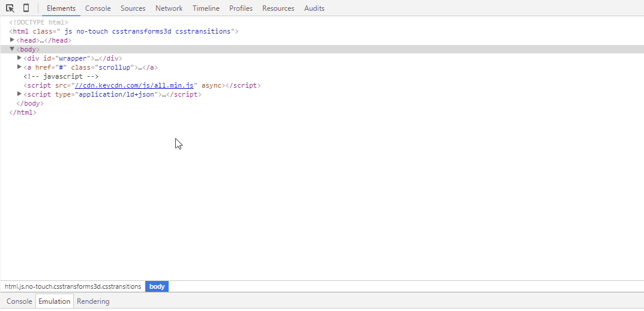
Task: Switch to drawer Emulation tab
Action: [x=54, y=301]
